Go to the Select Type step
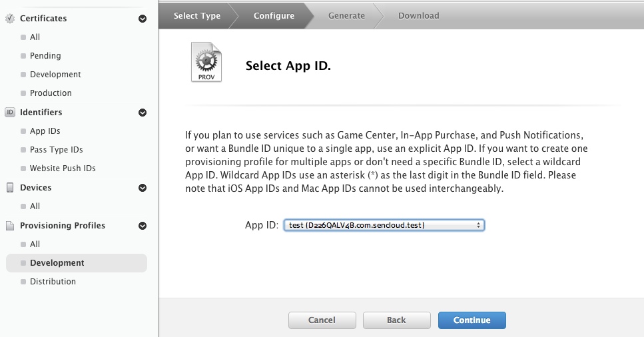644x337 pixels. coord(196,16)
